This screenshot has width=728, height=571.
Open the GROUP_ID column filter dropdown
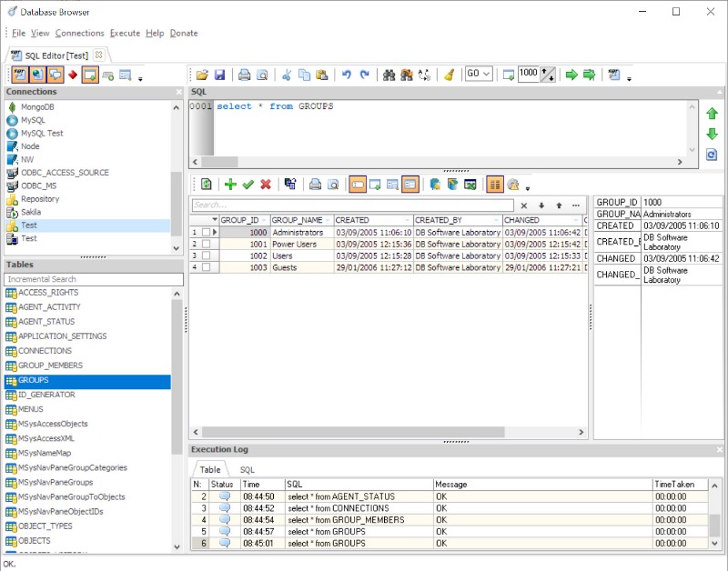click(264, 220)
